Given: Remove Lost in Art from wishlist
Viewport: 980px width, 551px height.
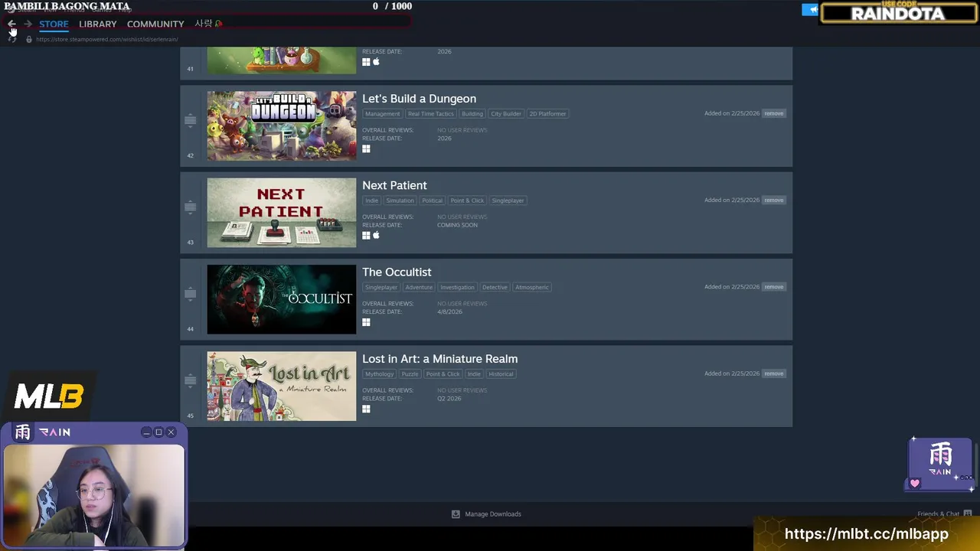Looking at the screenshot, I should pos(773,373).
